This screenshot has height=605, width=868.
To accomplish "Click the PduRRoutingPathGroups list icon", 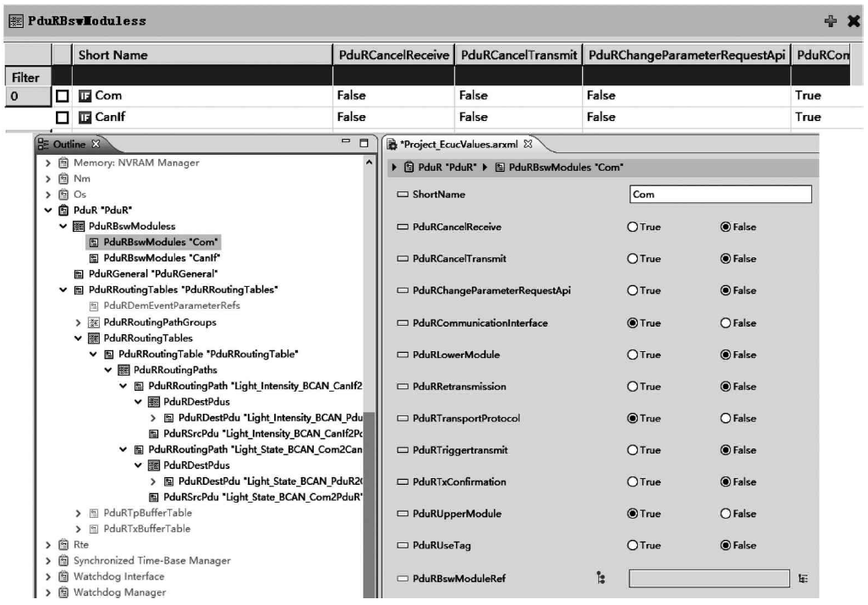I will [x=94, y=322].
